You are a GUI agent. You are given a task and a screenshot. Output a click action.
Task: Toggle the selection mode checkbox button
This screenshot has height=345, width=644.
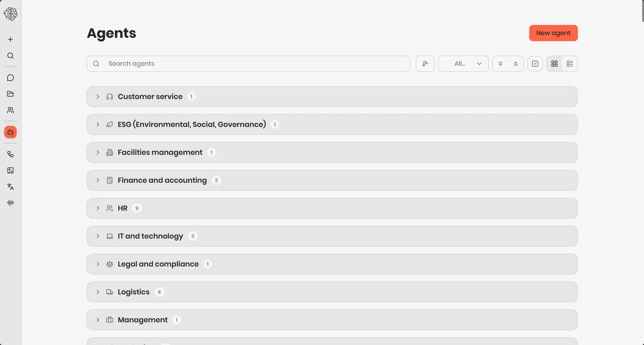pos(535,64)
